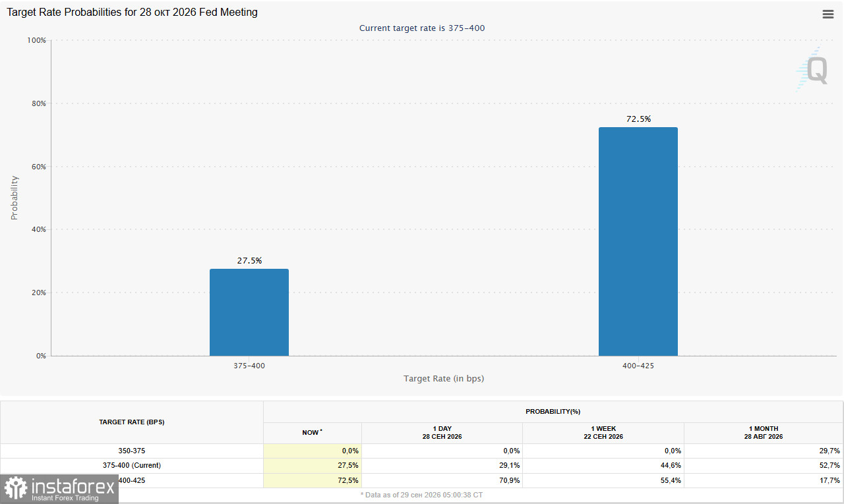Click 'Current target rate is 375-400' subtitle

[422, 28]
